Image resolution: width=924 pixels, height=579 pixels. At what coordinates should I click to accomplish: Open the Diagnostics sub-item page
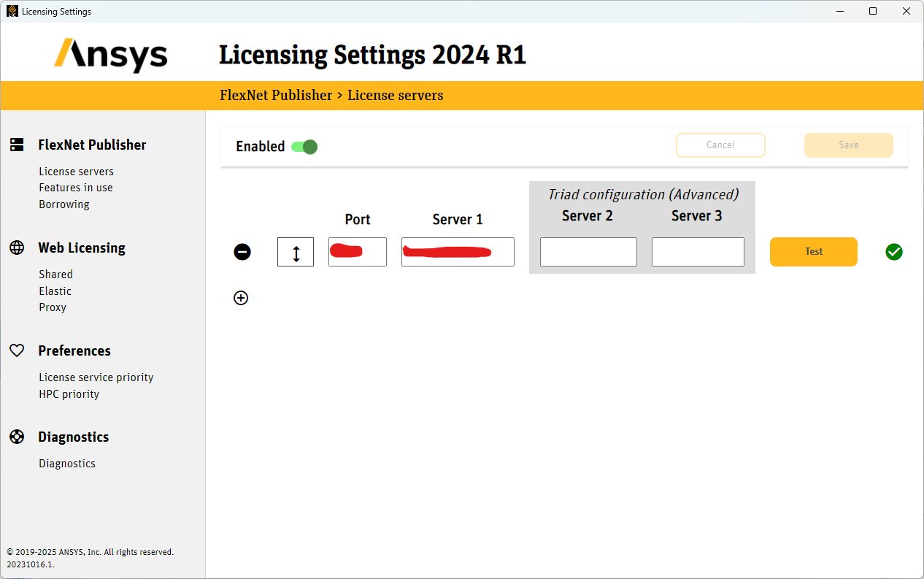[67, 464]
